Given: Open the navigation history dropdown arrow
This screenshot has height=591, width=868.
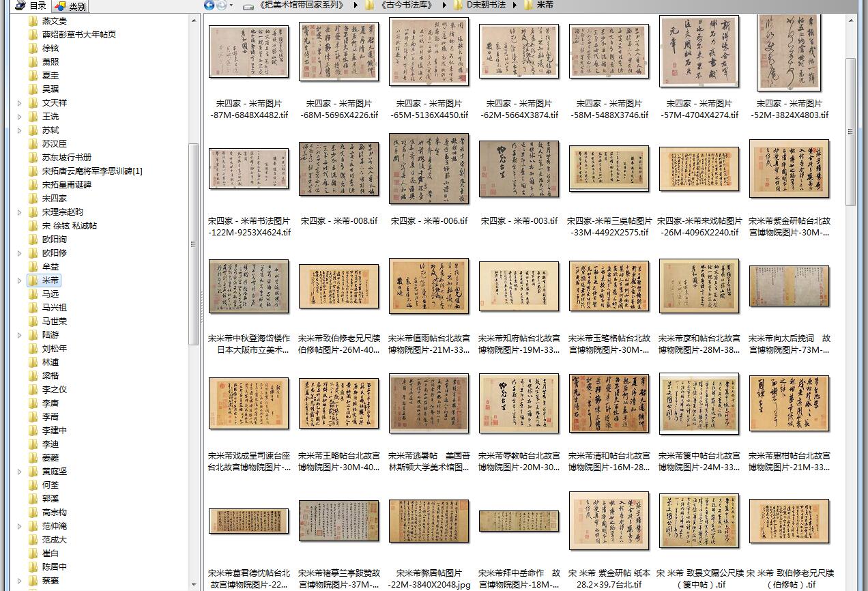Looking at the screenshot, I should (x=231, y=5).
